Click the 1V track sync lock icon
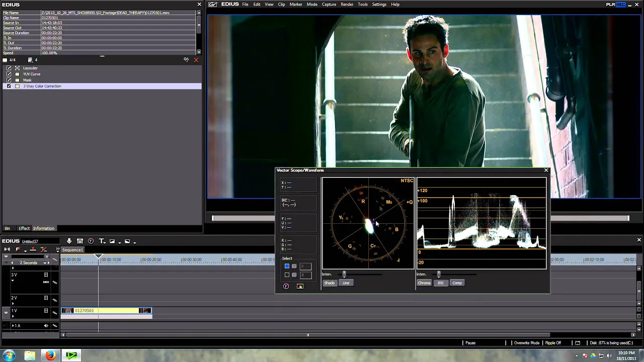644x362 pixels. tap(55, 312)
